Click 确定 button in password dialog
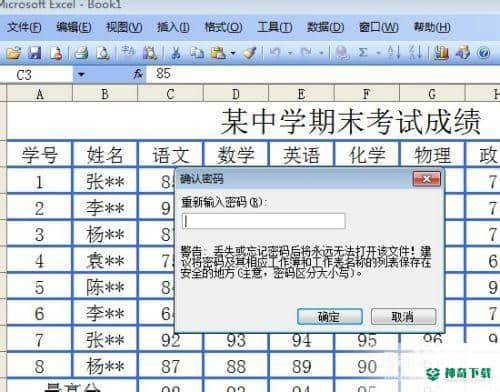 coord(330,316)
